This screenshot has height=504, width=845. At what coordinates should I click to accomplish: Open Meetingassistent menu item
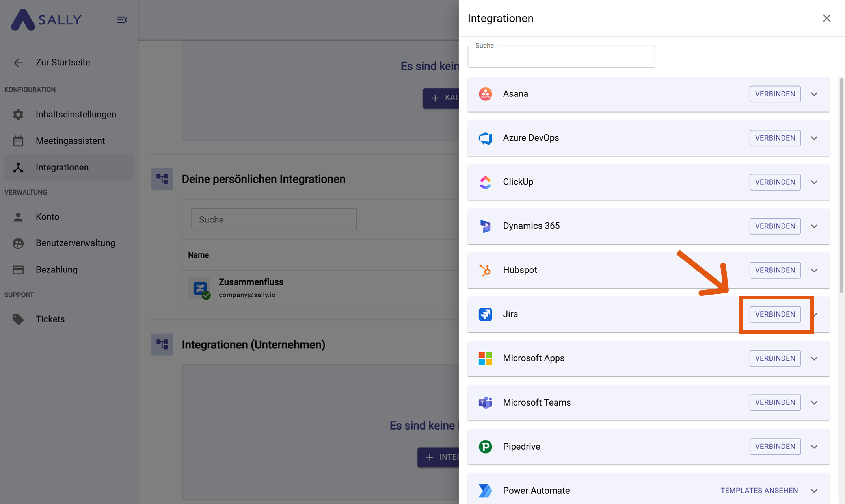pos(69,141)
